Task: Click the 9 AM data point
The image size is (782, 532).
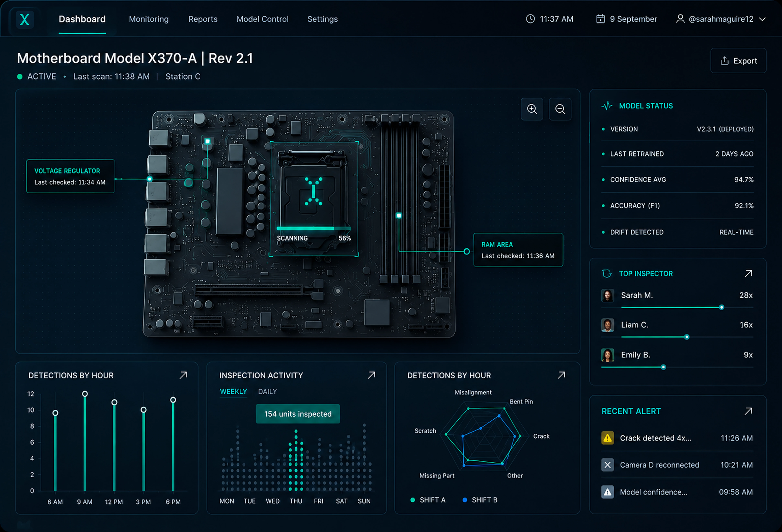Action: tap(85, 394)
